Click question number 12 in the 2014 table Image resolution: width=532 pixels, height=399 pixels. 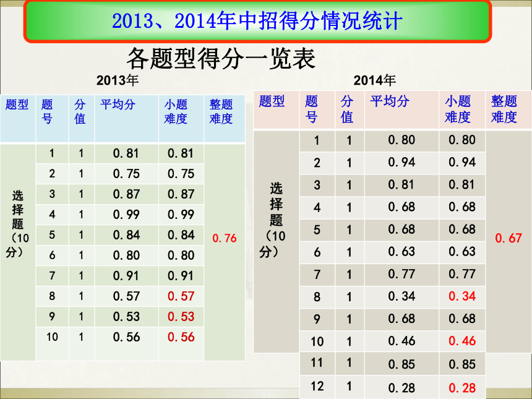click(x=317, y=386)
